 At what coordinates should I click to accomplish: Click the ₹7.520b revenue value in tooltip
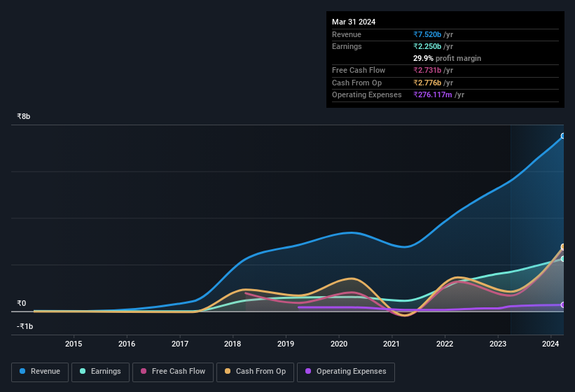(x=427, y=34)
